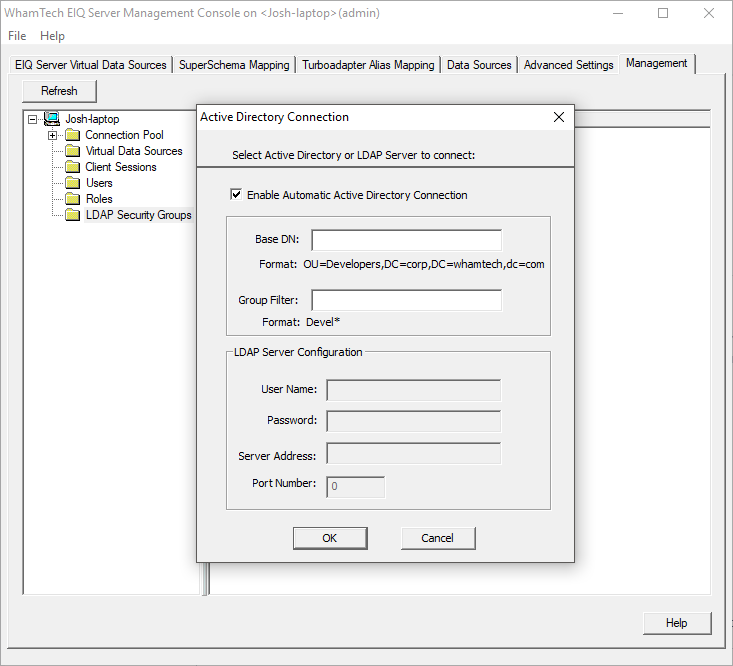Click the Refresh button

tap(59, 91)
